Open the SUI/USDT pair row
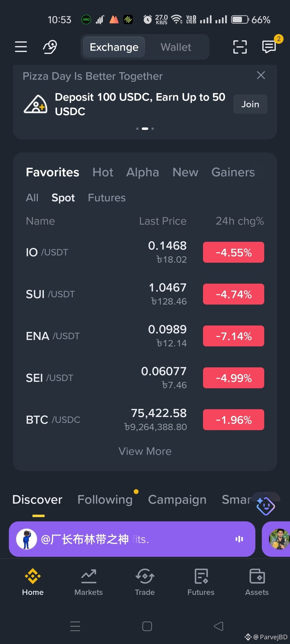 (x=145, y=294)
